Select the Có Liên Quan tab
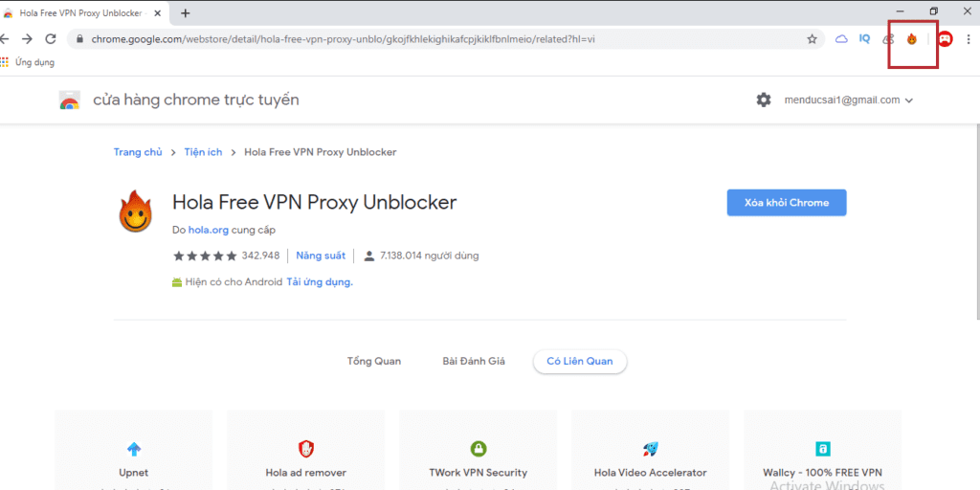Viewport: 980px width, 490px height. 579,361
